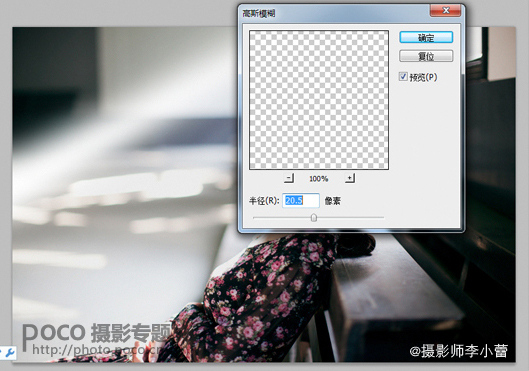Toggle the 预览(P) preview checkbox
Image resolution: width=529 pixels, height=371 pixels.
pos(403,77)
